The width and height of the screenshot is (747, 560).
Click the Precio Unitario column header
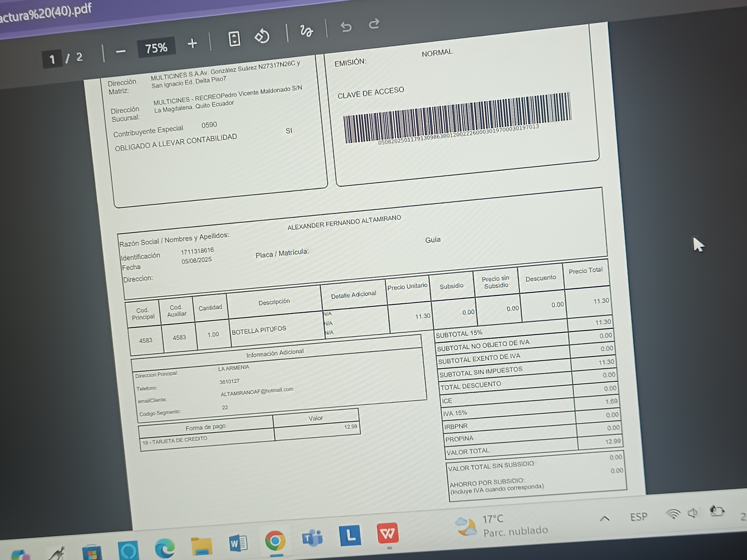[407, 287]
